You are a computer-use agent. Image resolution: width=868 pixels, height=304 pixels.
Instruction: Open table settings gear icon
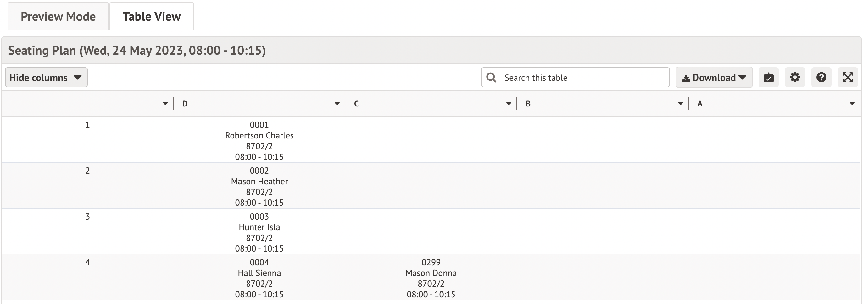click(x=794, y=78)
